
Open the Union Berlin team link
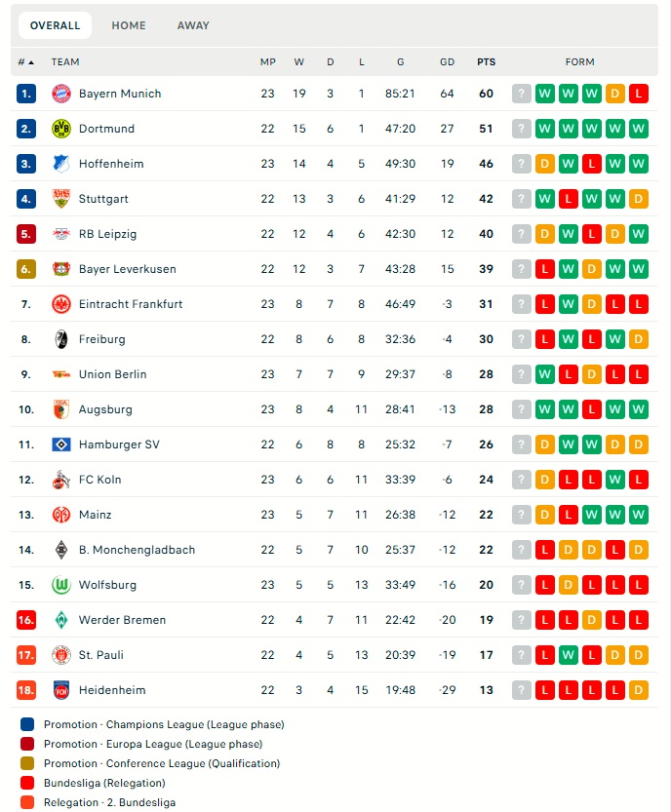[112, 374]
